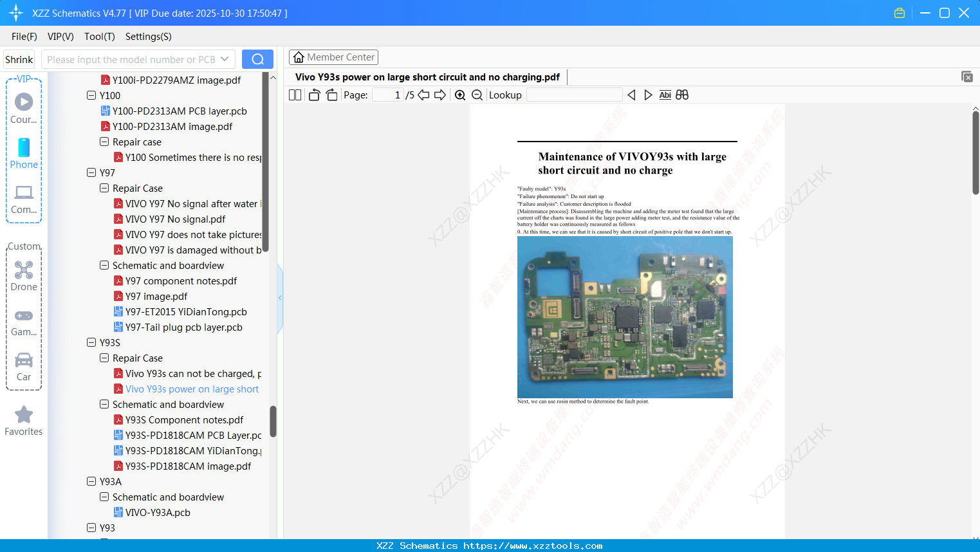980x552 pixels.
Task: Find next lookup match
Action: [x=648, y=95]
